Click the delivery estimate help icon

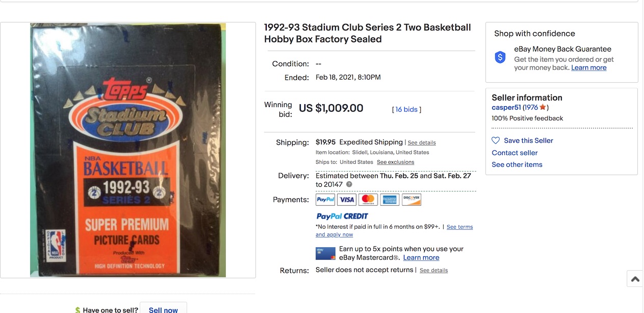tap(349, 184)
